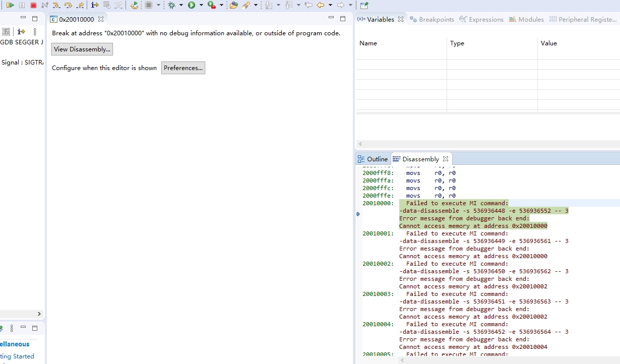Viewport: 620px width, 364px height.
Task: Open the Run button dropdown arrow
Action: click(202, 5)
